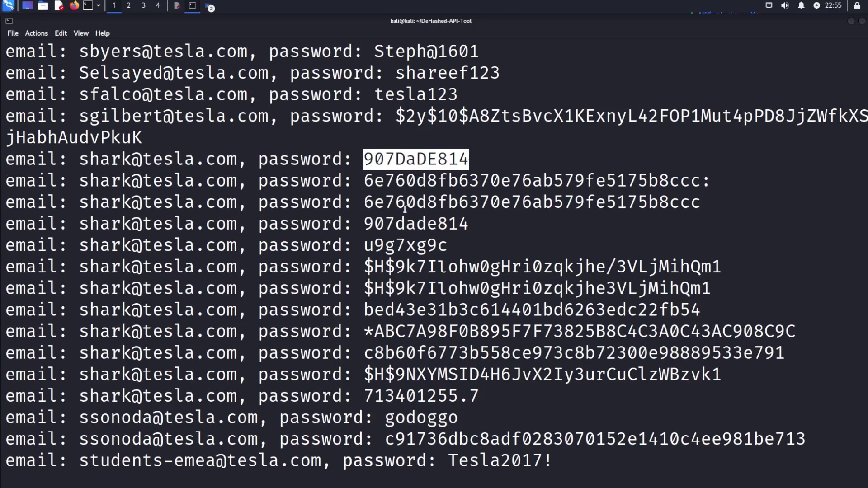Screen dimensions: 868x488
Task: Expand the terminal launcher dropdown arrow
Action: pyautogui.click(x=98, y=5)
